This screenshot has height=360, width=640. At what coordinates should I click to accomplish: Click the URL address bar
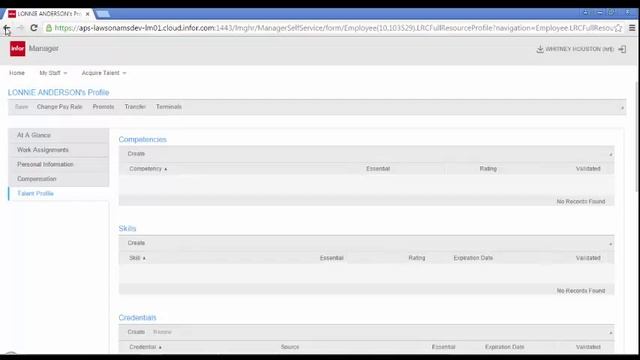[x=333, y=28]
